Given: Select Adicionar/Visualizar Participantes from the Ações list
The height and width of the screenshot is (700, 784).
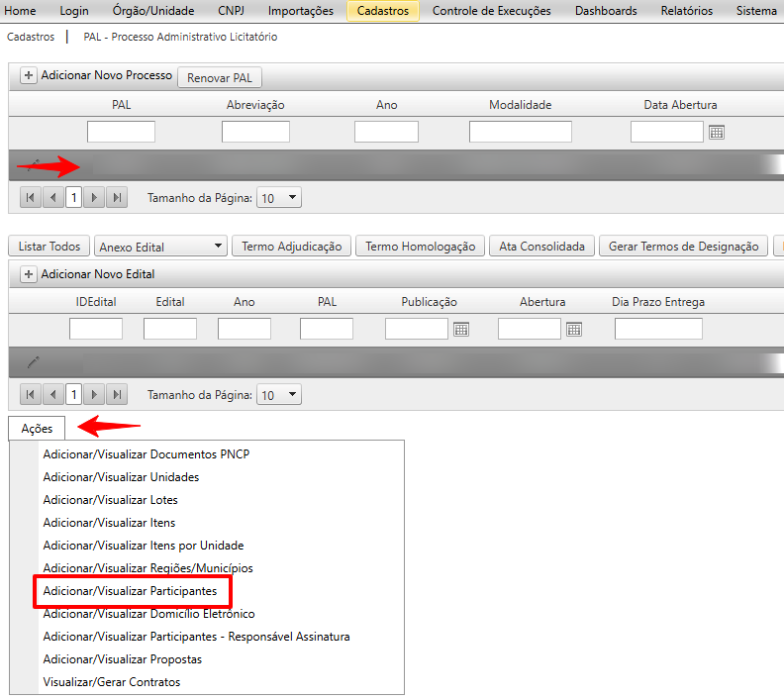Looking at the screenshot, I should (130, 591).
